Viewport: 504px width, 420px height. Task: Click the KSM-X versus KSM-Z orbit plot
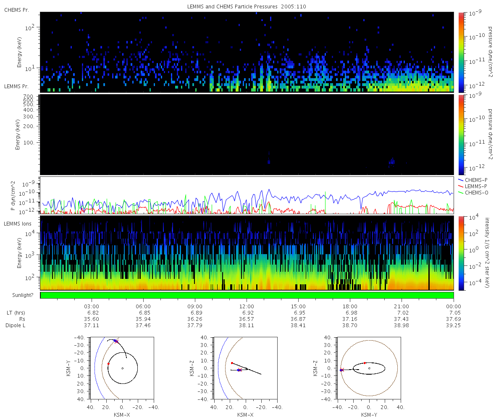[x=245, y=368]
